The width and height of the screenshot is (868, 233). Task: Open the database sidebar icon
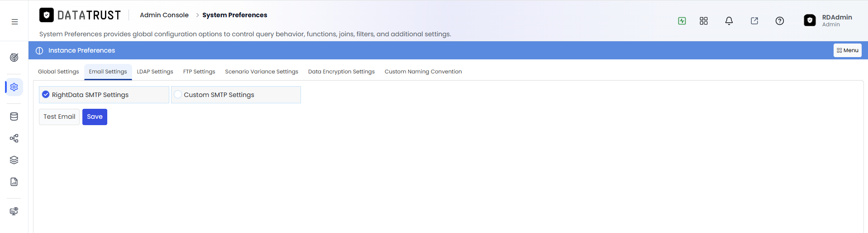pyautogui.click(x=14, y=116)
